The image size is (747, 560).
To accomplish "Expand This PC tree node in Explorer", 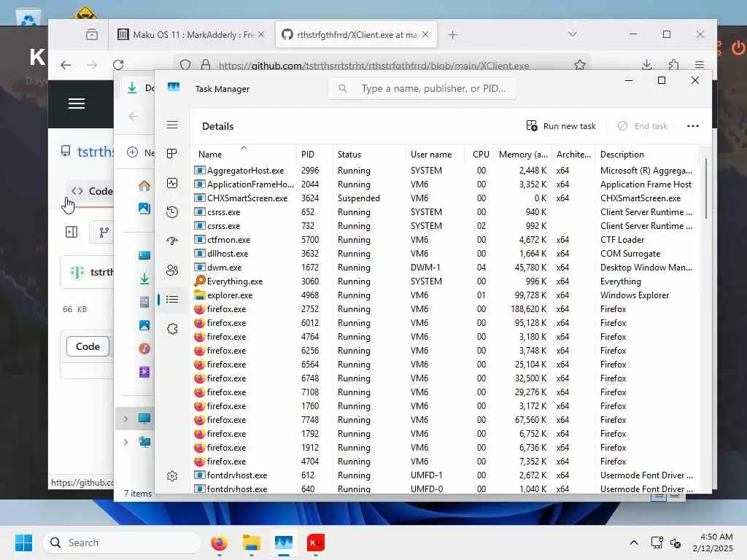I will point(125,419).
